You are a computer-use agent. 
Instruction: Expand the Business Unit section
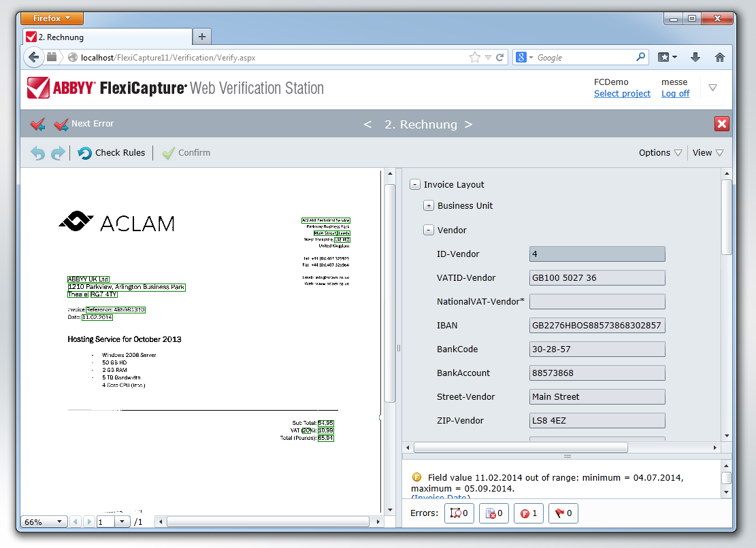point(429,205)
